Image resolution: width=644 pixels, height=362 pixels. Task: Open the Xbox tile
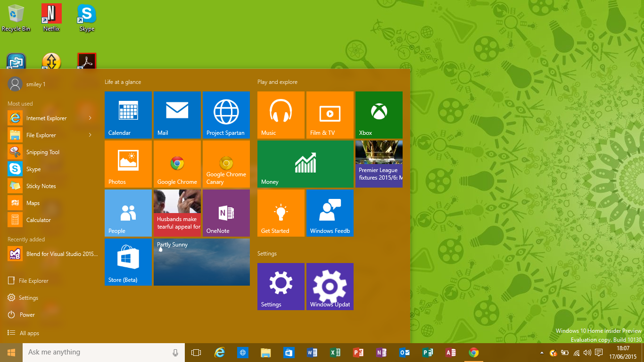[379, 115]
